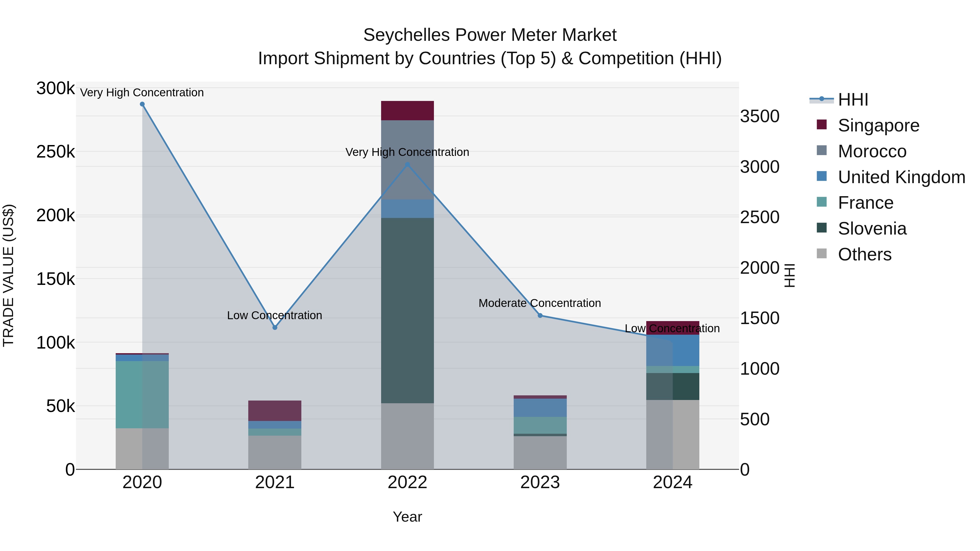Click the chart title 'Seychelles Power Meter Market'
Image resolution: width=980 pixels, height=551 pixels.
pos(490,35)
